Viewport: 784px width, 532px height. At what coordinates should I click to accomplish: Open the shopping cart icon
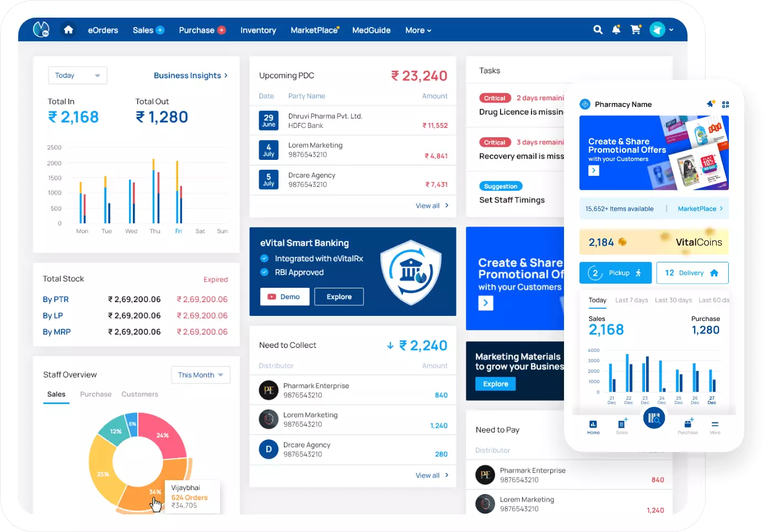(636, 30)
